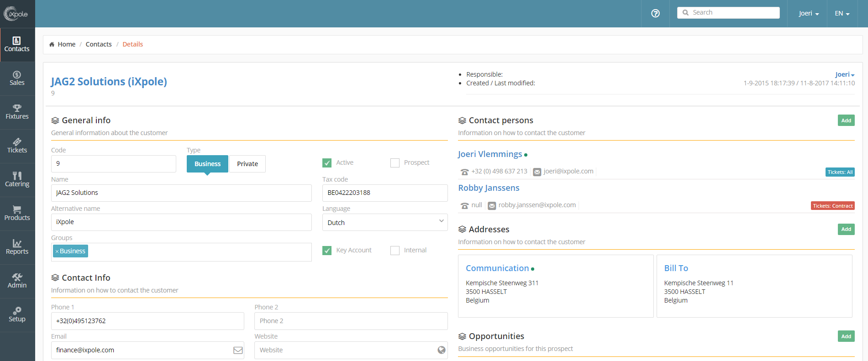
Task: Remove the Business group tag
Action: (57, 251)
